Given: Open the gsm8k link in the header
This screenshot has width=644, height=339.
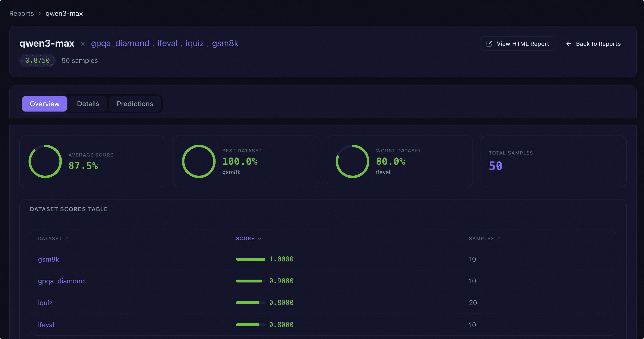Looking at the screenshot, I should [x=225, y=43].
